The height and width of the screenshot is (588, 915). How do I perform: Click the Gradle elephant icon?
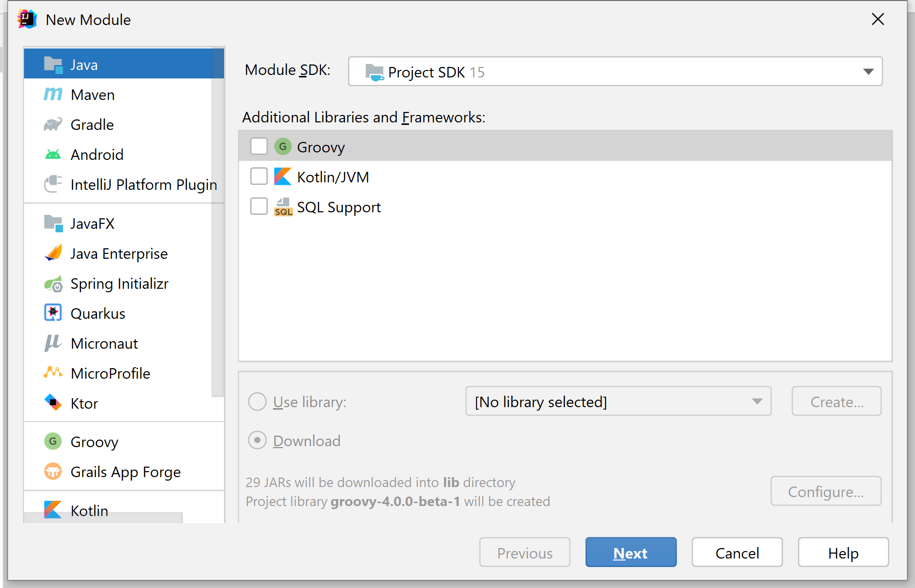53,124
